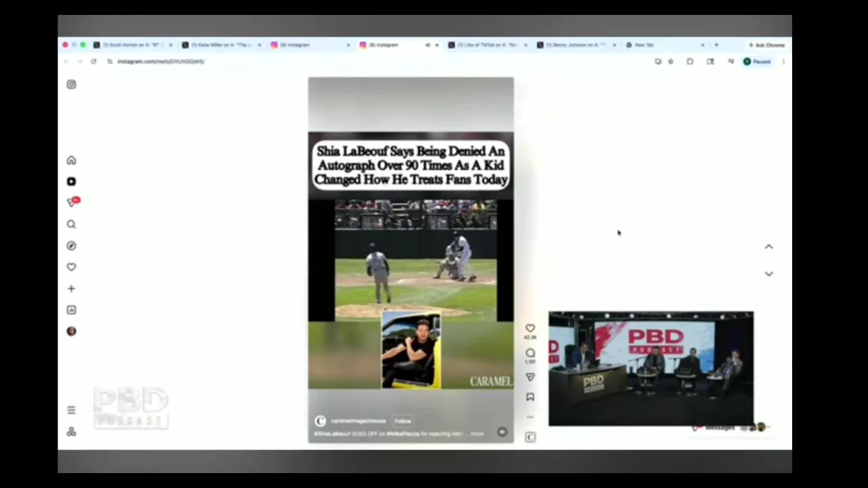Open the Dashboard icon in the sidebar
The height and width of the screenshot is (488, 868).
[71, 310]
